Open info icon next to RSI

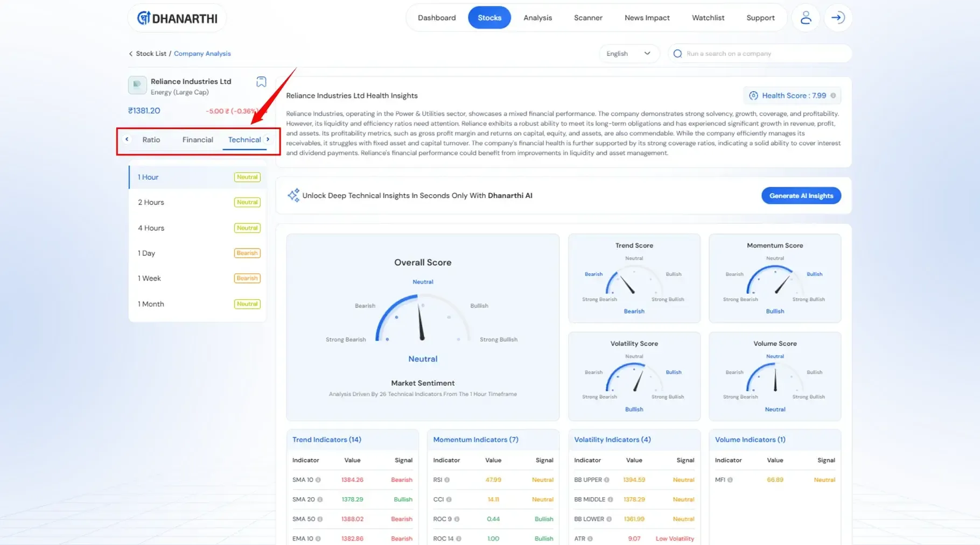447,480
